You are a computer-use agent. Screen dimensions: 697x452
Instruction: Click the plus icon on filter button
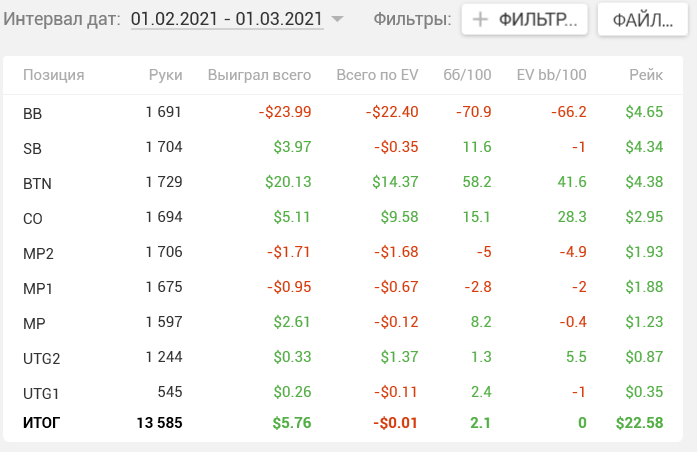pyautogui.click(x=480, y=19)
